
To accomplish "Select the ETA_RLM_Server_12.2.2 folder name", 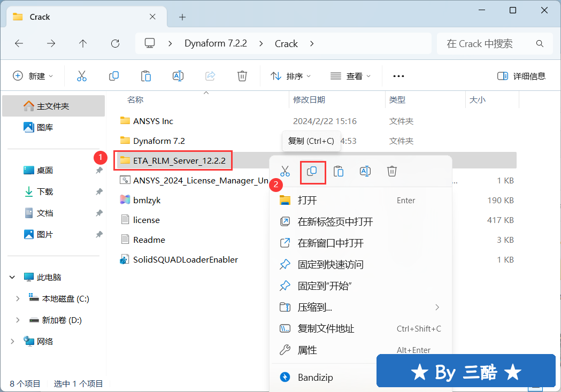I will point(179,160).
